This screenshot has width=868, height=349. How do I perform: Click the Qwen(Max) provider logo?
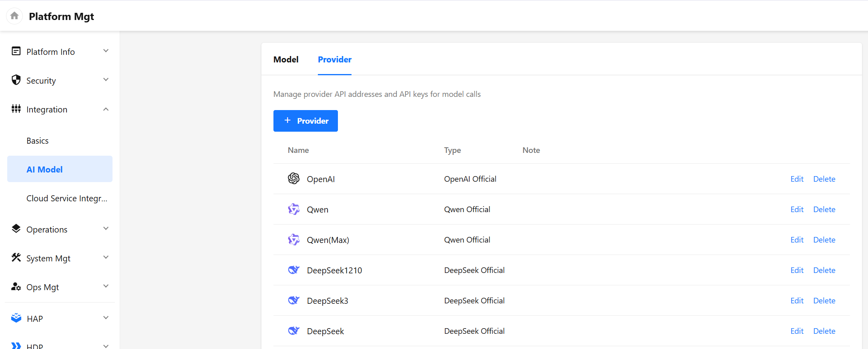click(294, 239)
